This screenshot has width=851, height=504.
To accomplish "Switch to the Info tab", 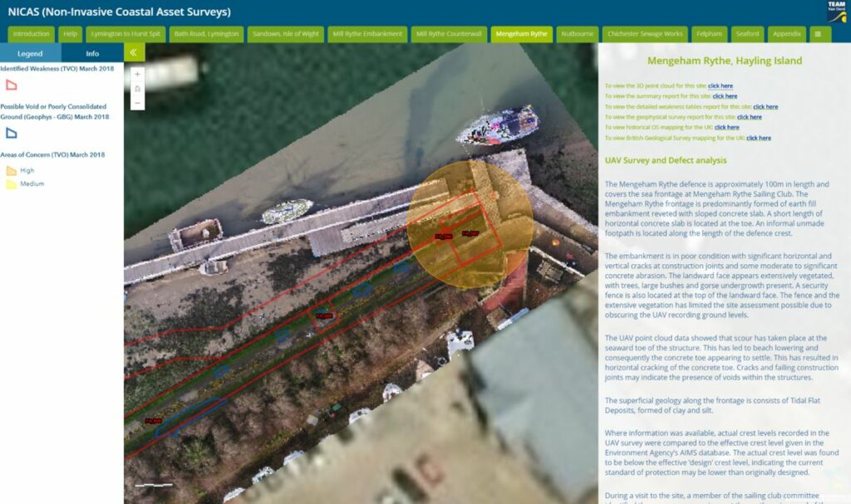I will coord(92,53).
